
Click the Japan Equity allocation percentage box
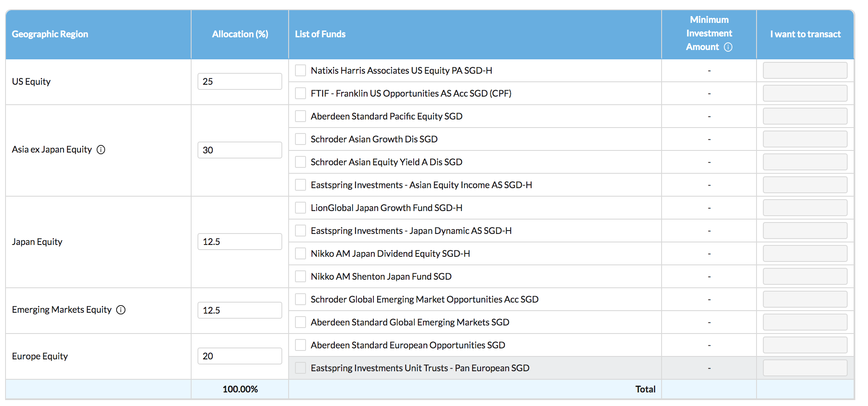tap(239, 242)
